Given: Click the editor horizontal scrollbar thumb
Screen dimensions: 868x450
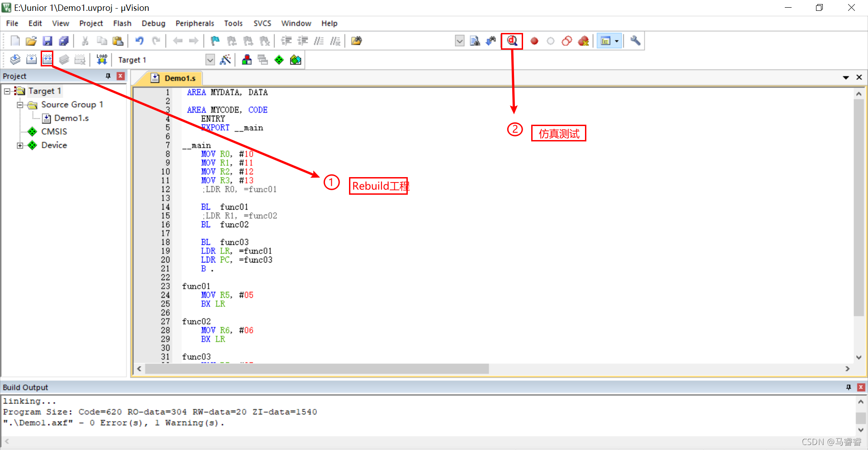Looking at the screenshot, I should 316,369.
